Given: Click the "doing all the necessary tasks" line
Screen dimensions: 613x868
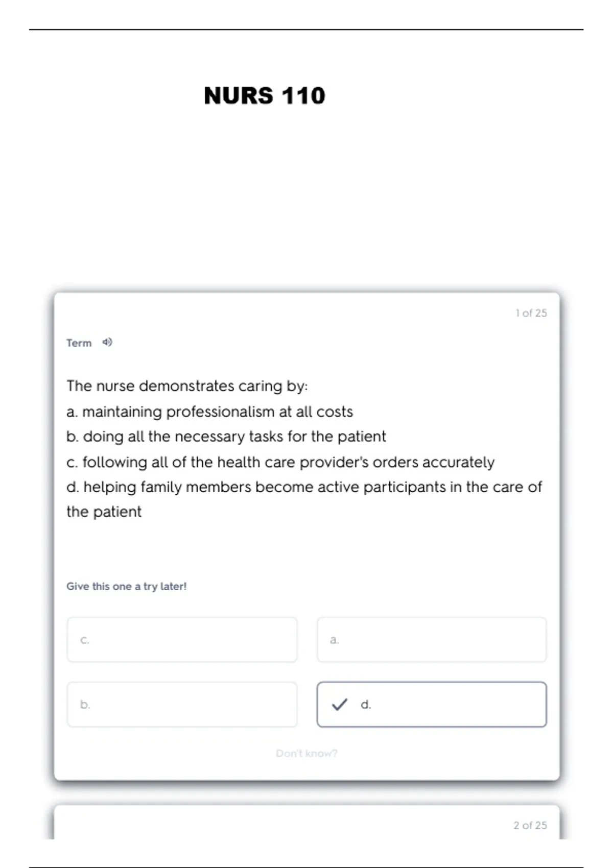Looking at the screenshot, I should coord(226,437).
